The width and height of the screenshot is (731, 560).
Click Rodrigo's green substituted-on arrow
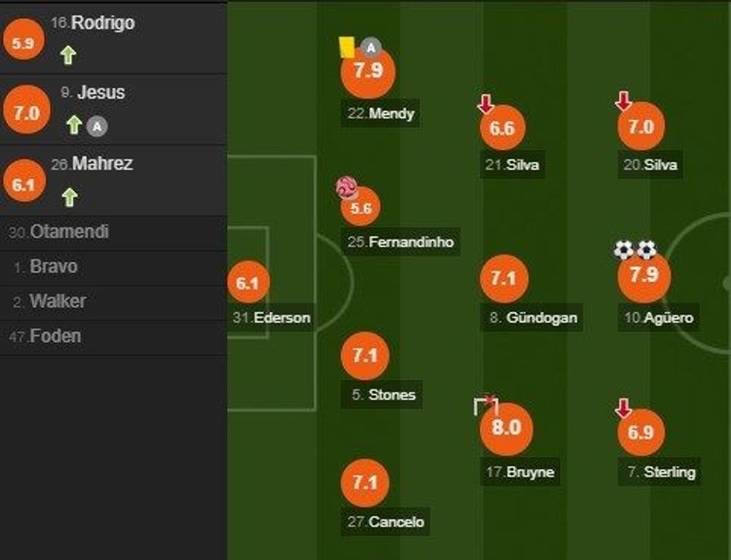coord(68,55)
